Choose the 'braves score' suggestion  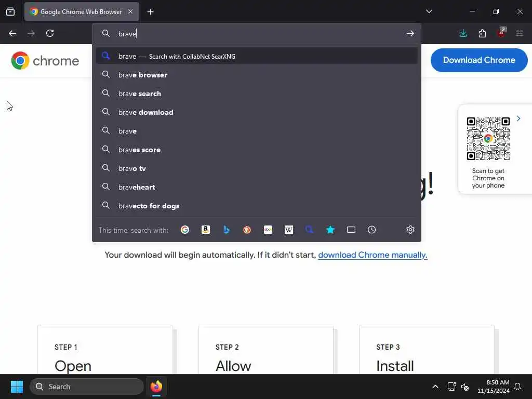coord(257,150)
